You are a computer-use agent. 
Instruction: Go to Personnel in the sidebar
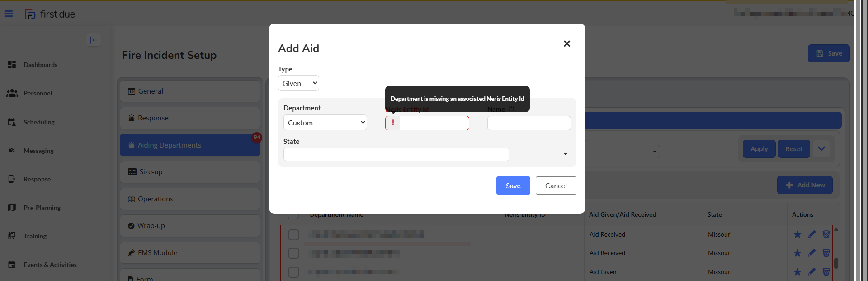coord(38,93)
